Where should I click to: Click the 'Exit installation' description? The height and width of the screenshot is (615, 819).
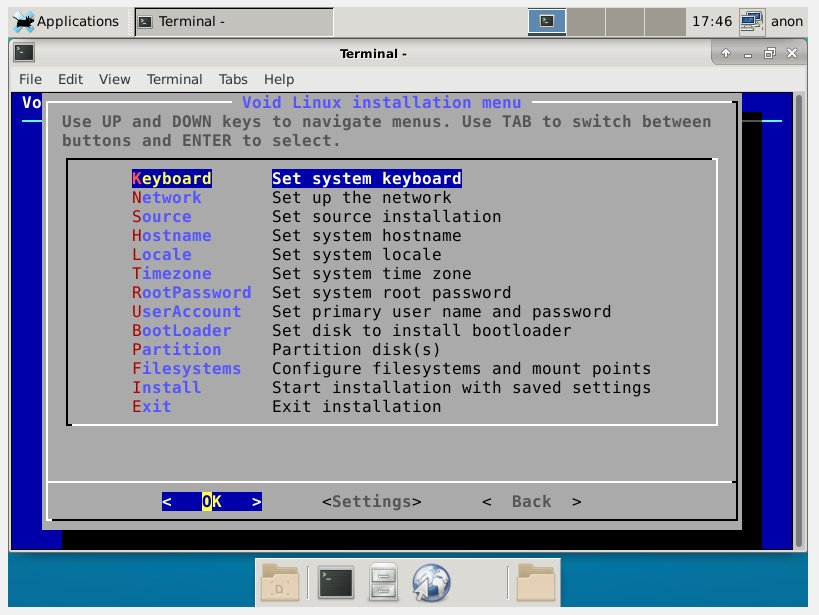pyautogui.click(x=357, y=407)
